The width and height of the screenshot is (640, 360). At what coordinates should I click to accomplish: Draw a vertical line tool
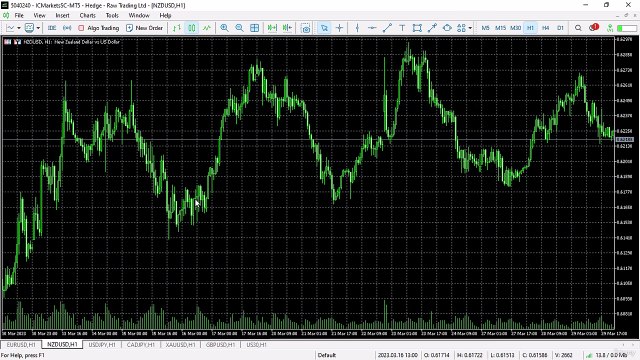pos(357,28)
